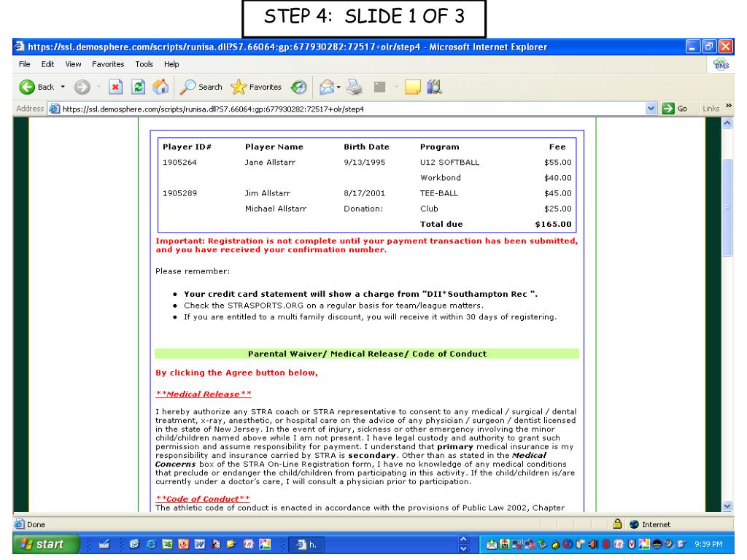Click the TEE-BALL program cell
747x560 pixels.
438,193
